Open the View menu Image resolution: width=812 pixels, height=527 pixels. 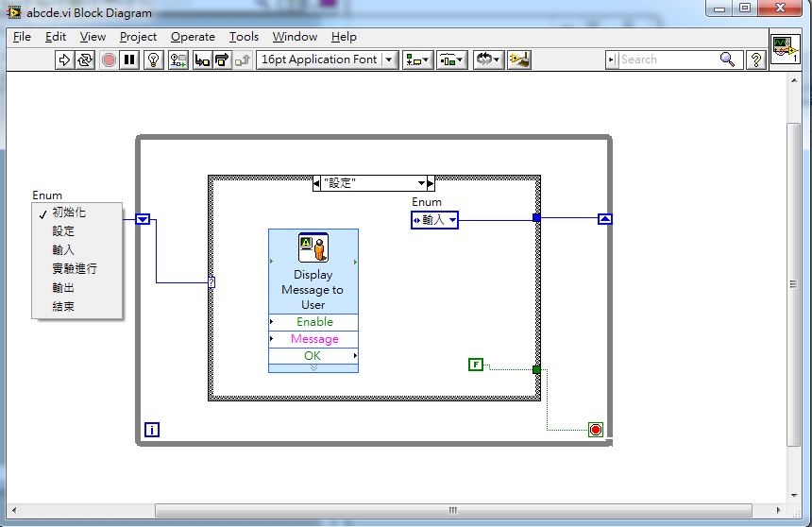[x=93, y=37]
